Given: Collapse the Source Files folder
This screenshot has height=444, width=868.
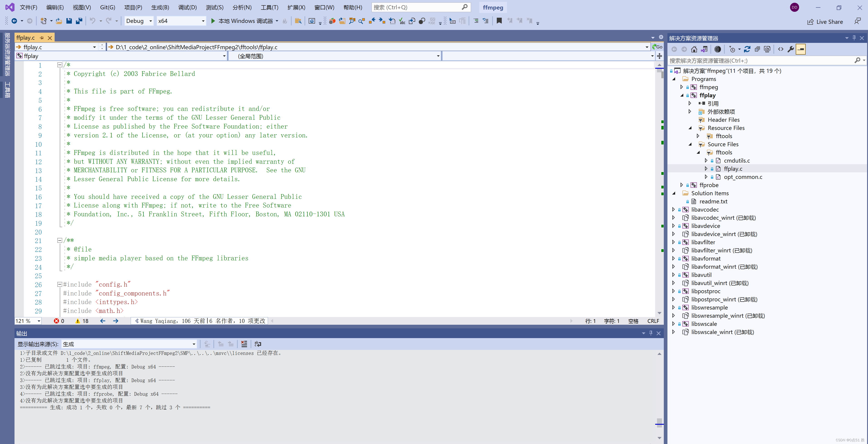Looking at the screenshot, I should pos(690,144).
